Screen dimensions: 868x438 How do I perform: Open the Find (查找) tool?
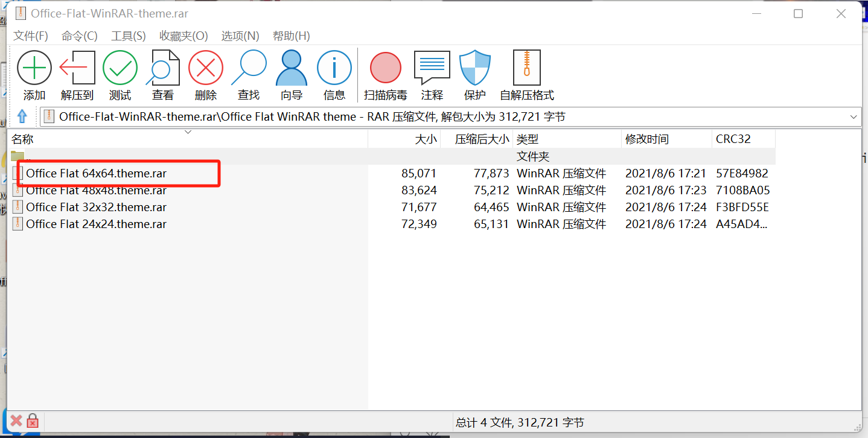click(x=249, y=68)
